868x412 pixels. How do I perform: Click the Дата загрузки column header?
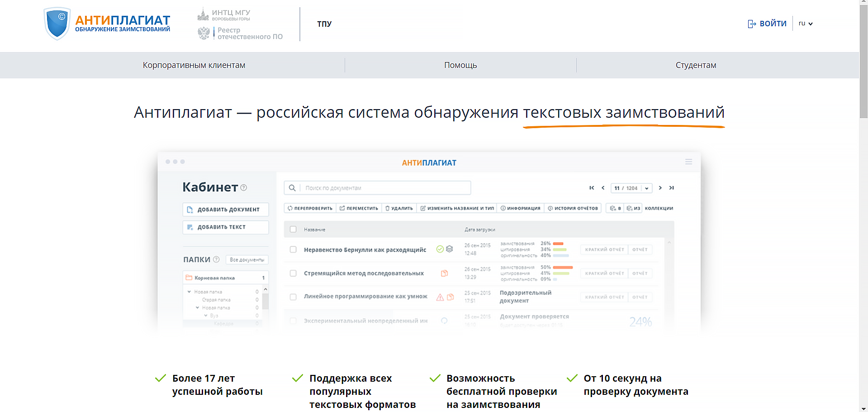479,230
